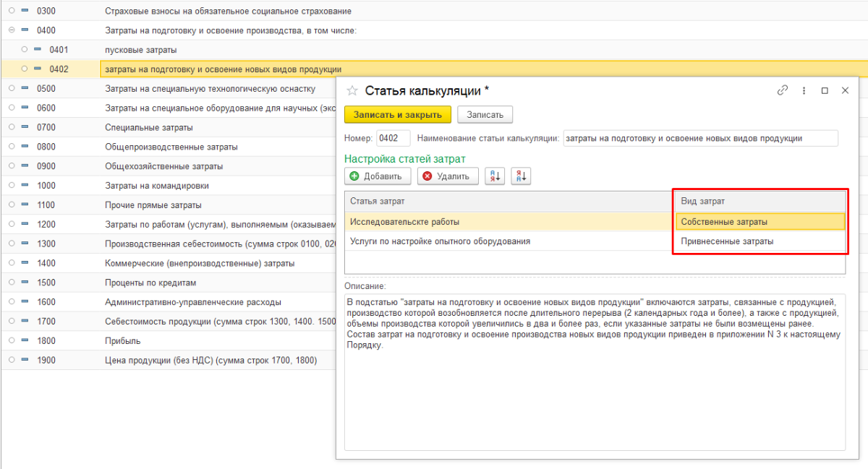This screenshot has height=469, width=868.
Task: Click the code 0600 in the list
Action: pos(46,108)
